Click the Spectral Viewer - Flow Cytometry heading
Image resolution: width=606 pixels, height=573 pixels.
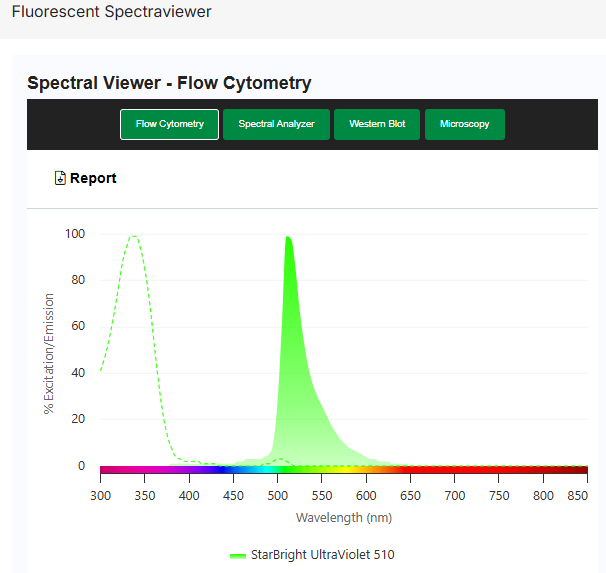tap(169, 83)
